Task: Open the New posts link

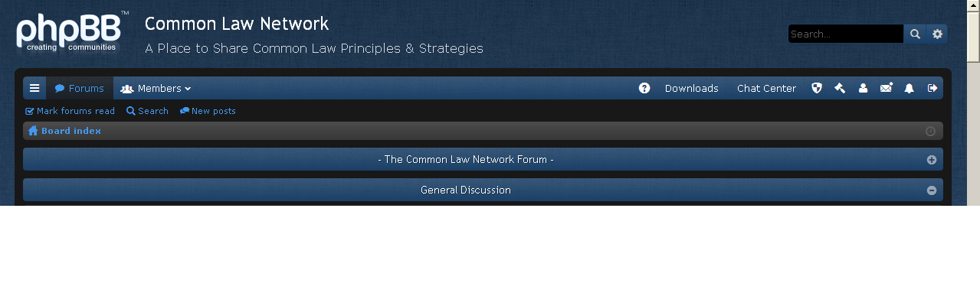Action: coord(208,111)
